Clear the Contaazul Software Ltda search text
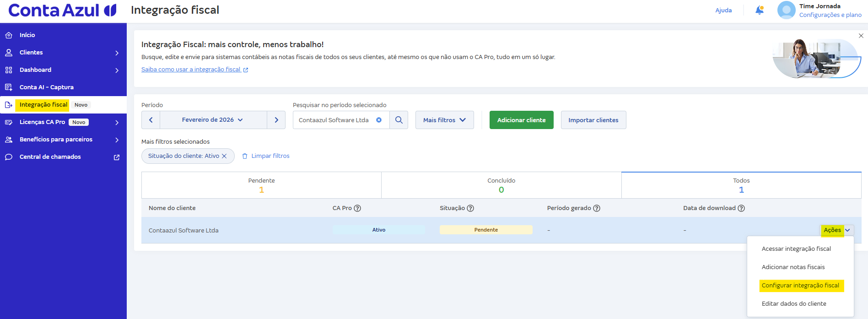The image size is (868, 319). tap(379, 120)
